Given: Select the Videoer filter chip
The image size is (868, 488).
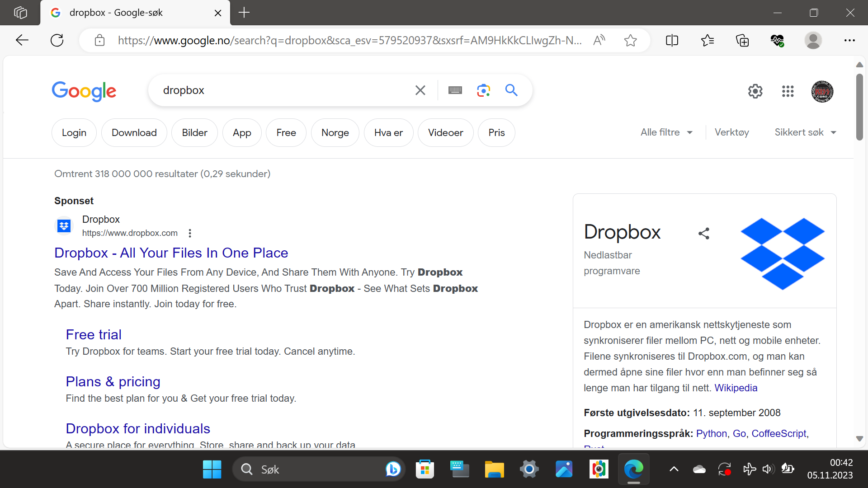Looking at the screenshot, I should [x=445, y=133].
